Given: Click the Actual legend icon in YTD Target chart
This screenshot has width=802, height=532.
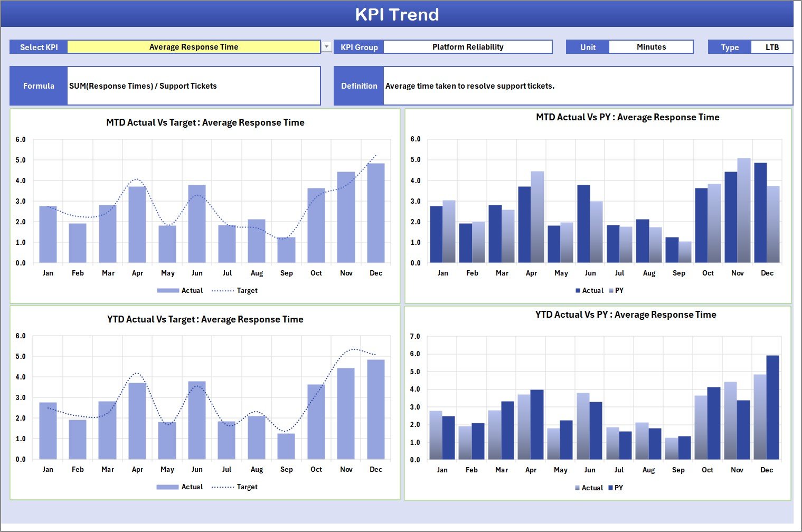Looking at the screenshot, I should [x=167, y=487].
